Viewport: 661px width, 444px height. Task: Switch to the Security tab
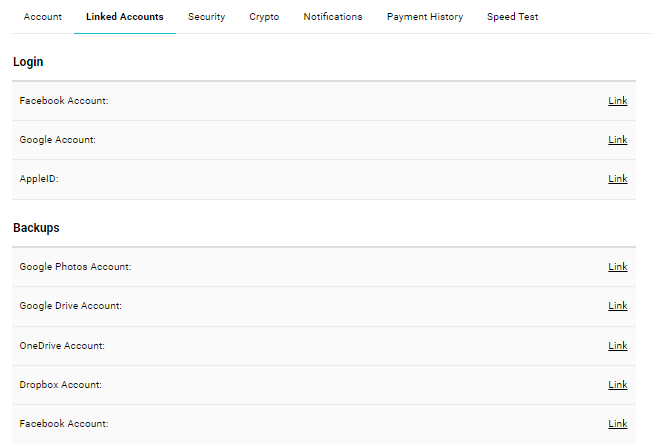click(x=207, y=17)
